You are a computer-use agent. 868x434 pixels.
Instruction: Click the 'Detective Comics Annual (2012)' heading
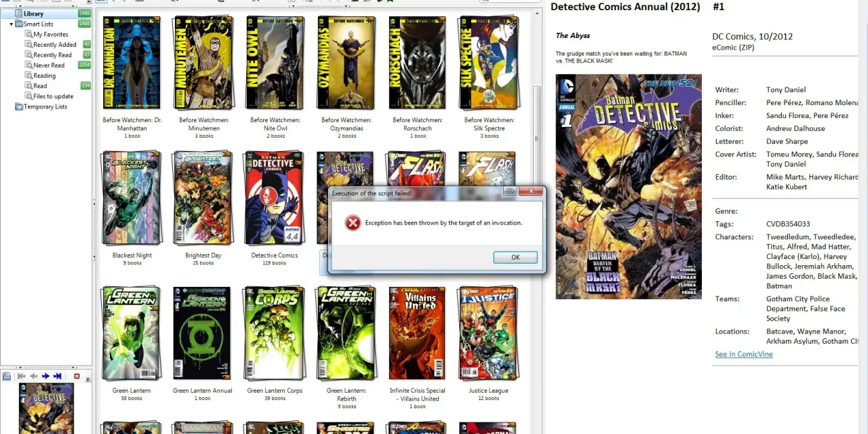coord(625,7)
